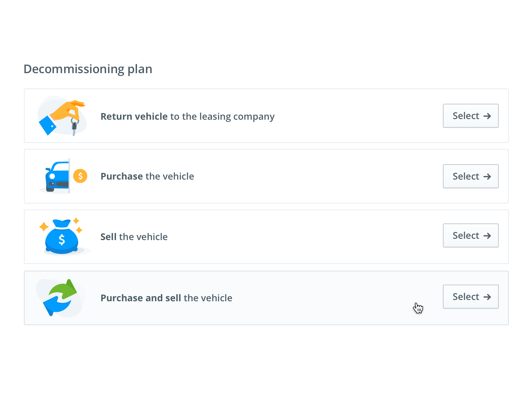Click the arrow in the Sell row's Select button
The width and height of the screenshot is (532, 399).
[x=487, y=235]
